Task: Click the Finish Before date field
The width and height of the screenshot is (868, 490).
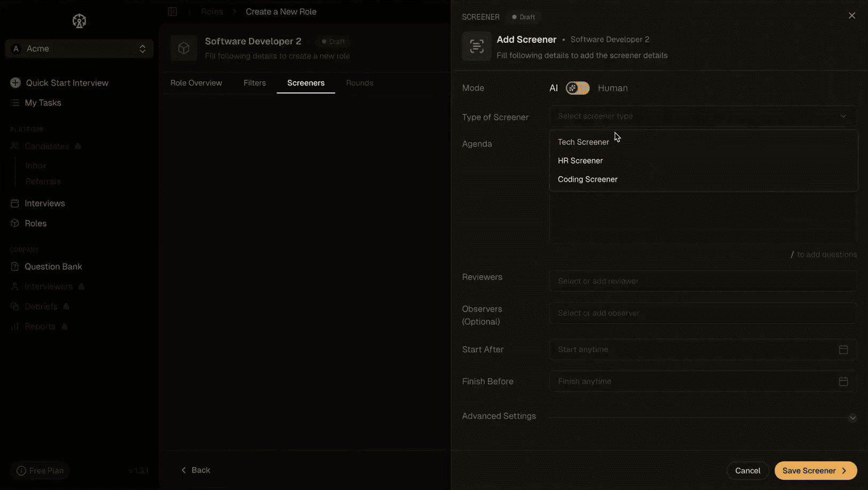Action: click(703, 382)
